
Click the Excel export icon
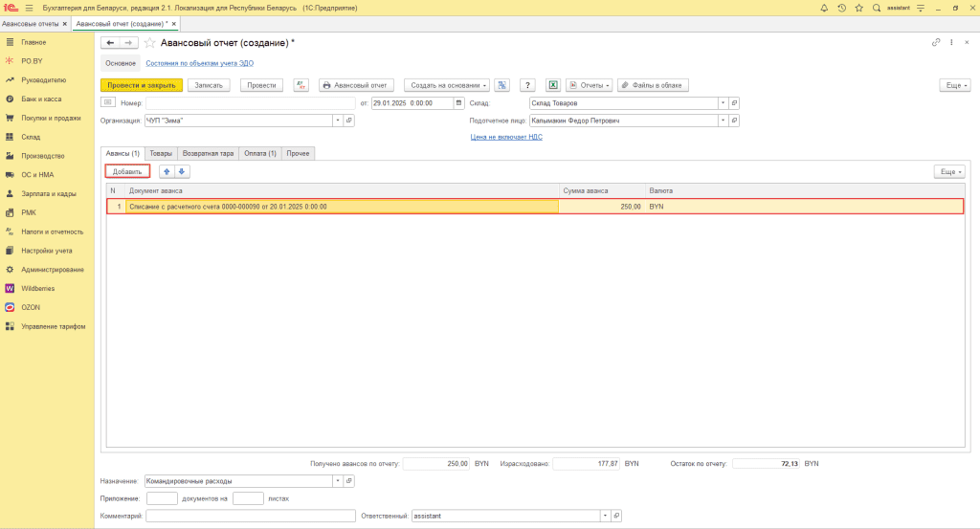(552, 85)
